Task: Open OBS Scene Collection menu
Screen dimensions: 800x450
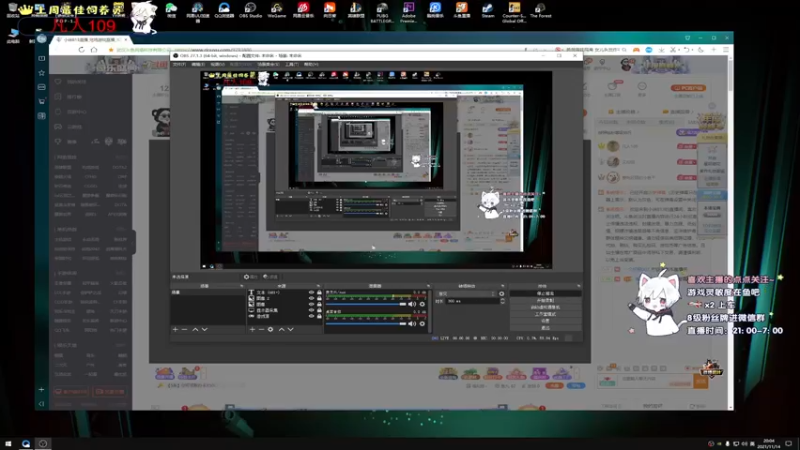Action: (268, 64)
